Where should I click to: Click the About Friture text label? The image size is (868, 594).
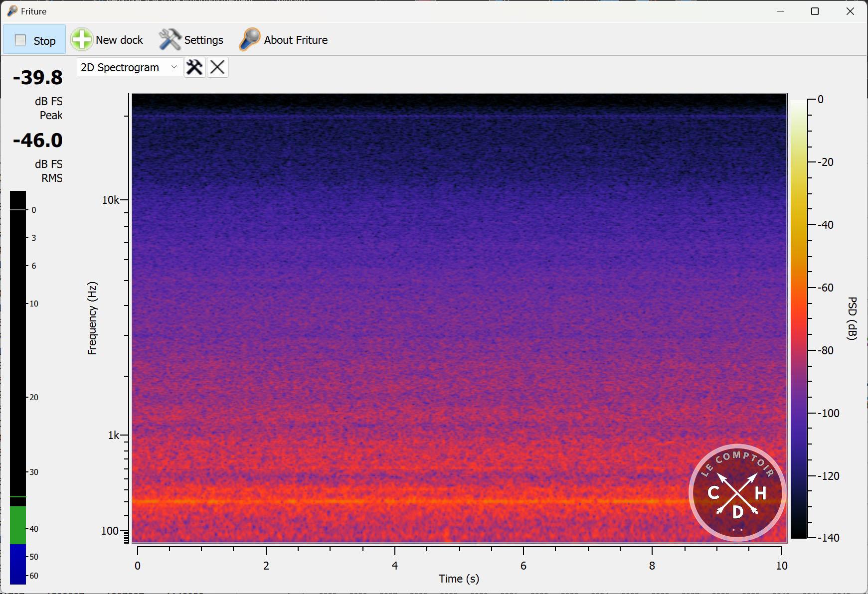point(296,40)
